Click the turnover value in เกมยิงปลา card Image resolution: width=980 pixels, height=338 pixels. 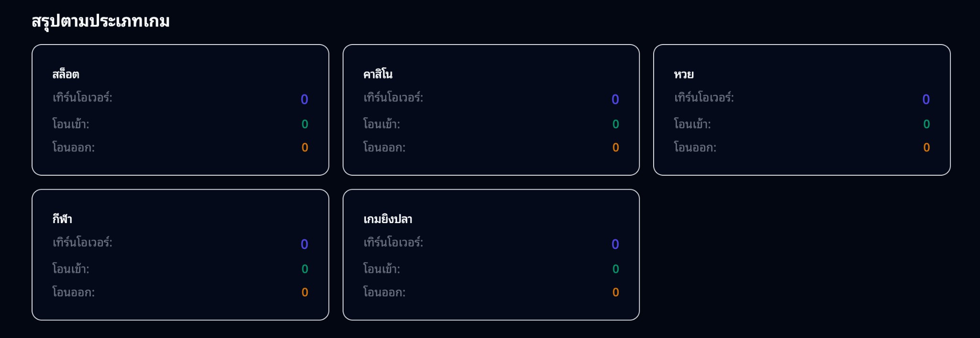coord(616,244)
